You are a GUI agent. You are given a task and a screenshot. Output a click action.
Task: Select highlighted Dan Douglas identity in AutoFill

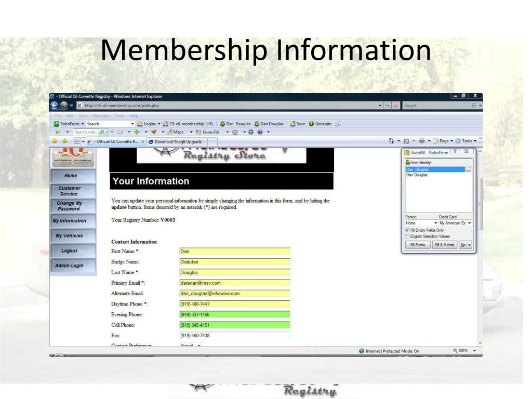click(435, 169)
